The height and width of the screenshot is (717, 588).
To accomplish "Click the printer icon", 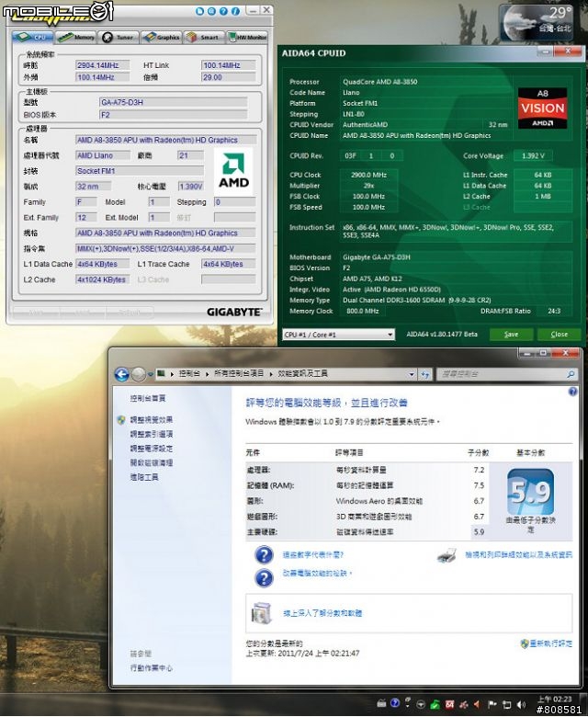I will (x=447, y=555).
